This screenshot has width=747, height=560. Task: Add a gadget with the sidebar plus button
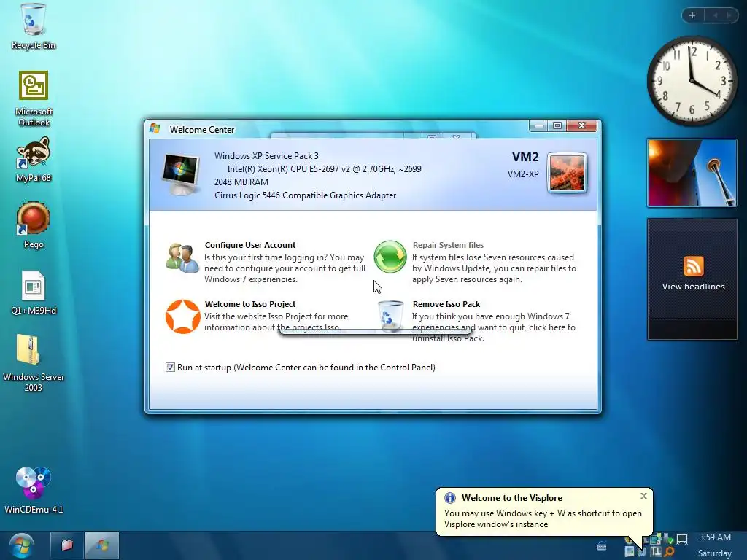click(x=692, y=15)
